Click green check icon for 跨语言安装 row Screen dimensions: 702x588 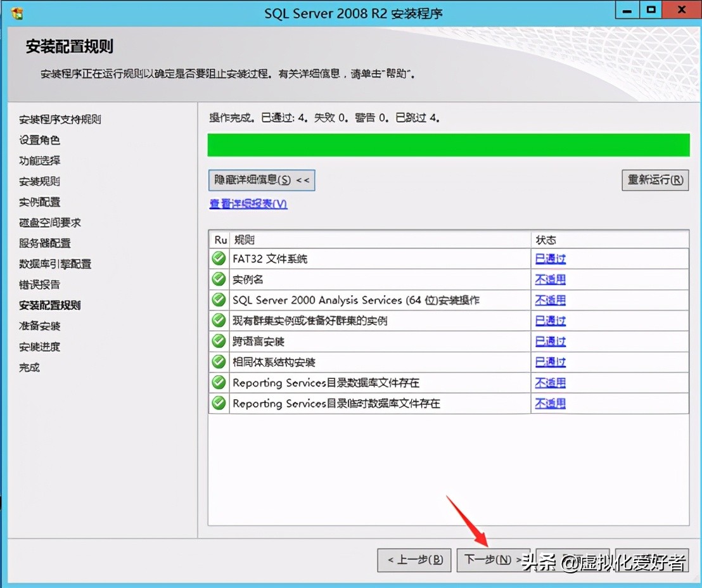click(219, 342)
